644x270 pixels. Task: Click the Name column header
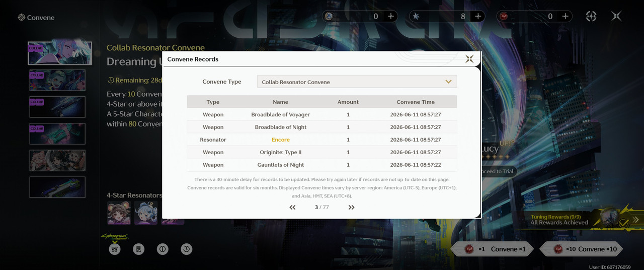coord(281,102)
